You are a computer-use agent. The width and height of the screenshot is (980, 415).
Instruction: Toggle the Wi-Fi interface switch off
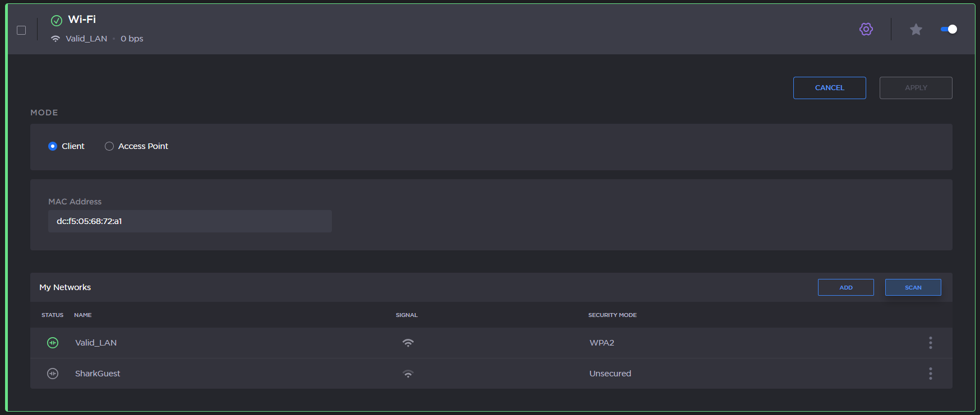(x=949, y=29)
